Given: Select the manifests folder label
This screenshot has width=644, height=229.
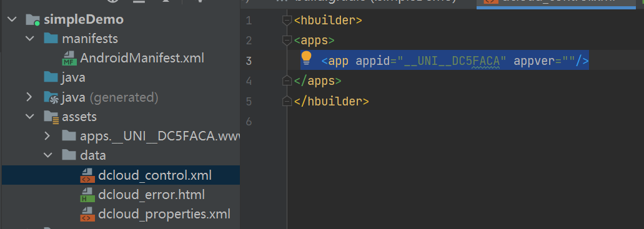Looking at the screenshot, I should tap(90, 39).
